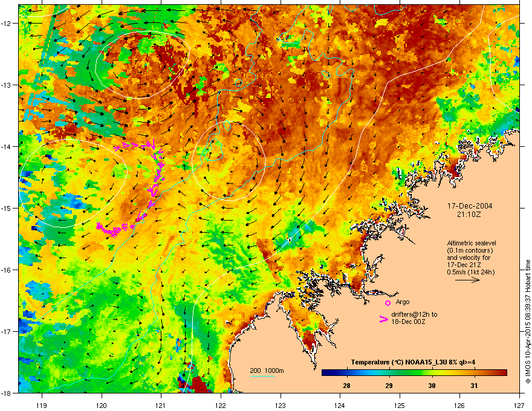
Task: Click the "0.5m/s (1kt 24h)" text
Action: [x=471, y=272]
